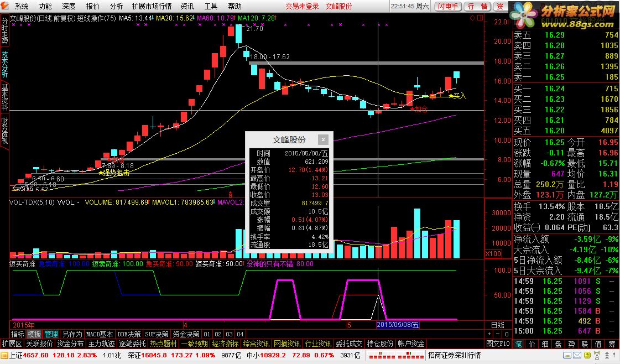Click the 闪电手 button

(x=447, y=6)
